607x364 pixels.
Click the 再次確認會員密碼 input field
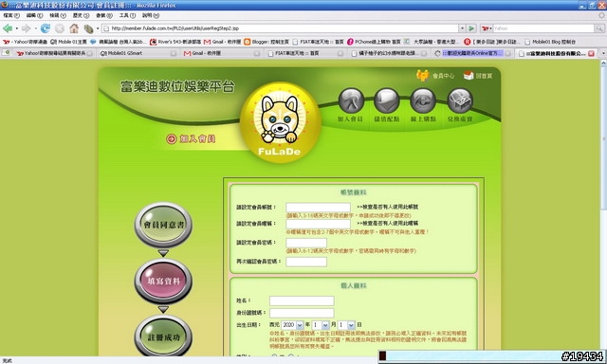pyautogui.click(x=306, y=262)
